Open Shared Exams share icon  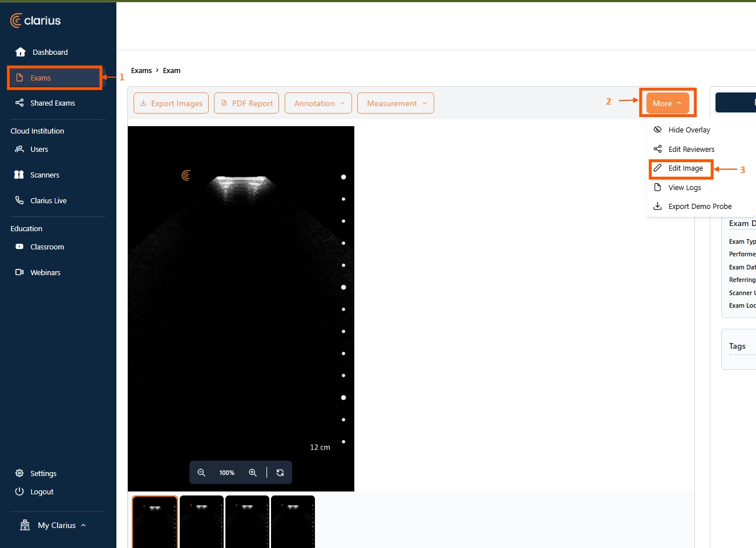tap(19, 103)
